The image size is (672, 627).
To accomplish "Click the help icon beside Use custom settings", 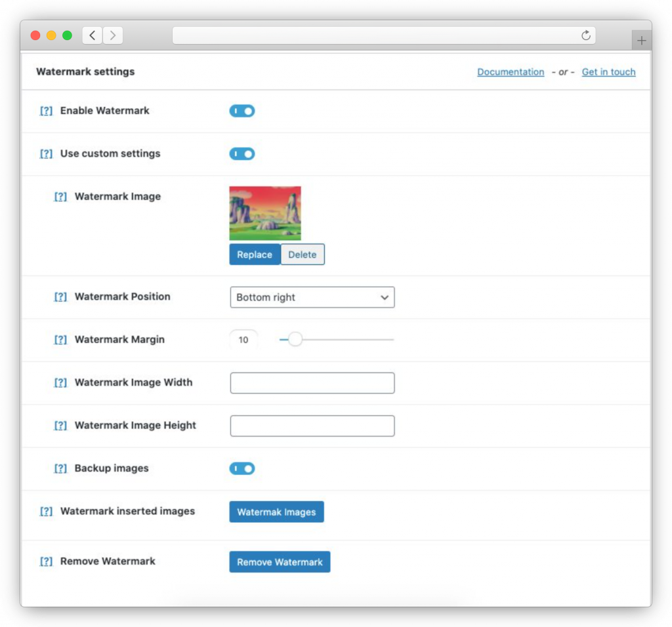I will pyautogui.click(x=46, y=154).
